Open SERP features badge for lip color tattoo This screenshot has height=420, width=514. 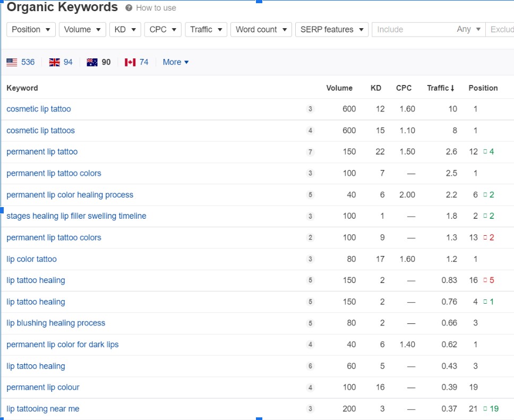pos(310,259)
